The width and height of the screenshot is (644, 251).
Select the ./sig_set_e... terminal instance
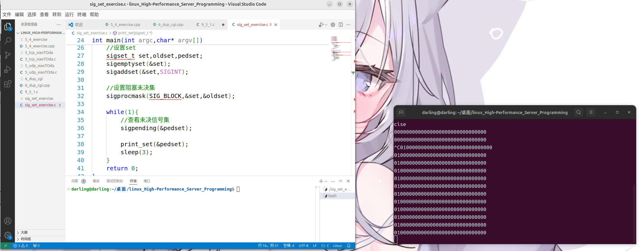[x=337, y=189]
